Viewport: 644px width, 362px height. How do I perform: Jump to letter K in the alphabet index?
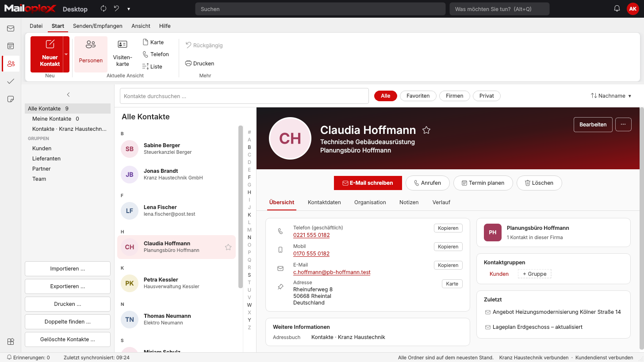[249, 215]
